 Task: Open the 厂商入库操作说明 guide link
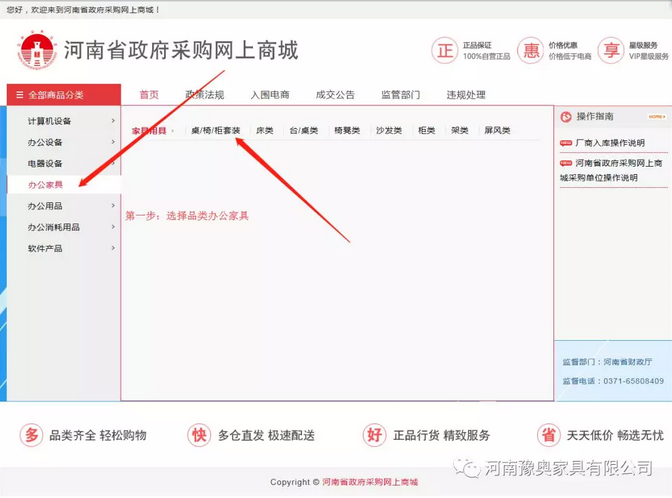point(610,143)
